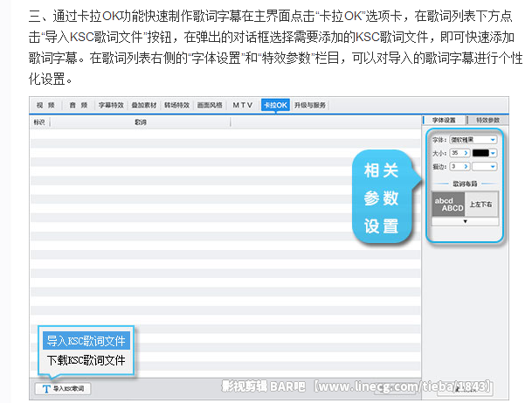Select the 叠加素材 overlay material tab
This screenshot has width=532, height=403.
(143, 104)
